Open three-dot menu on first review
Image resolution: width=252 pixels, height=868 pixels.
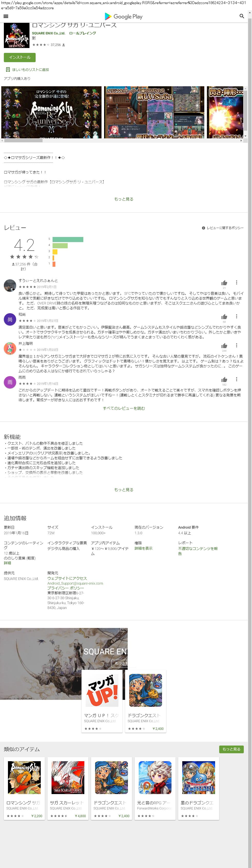tap(237, 282)
